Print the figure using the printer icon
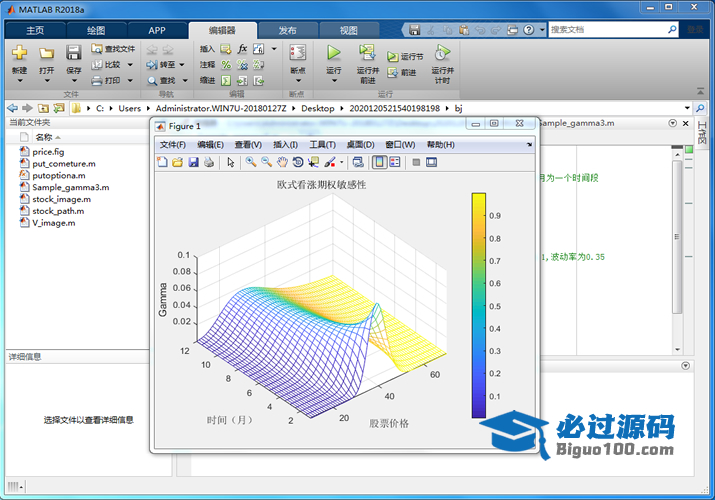 [209, 162]
